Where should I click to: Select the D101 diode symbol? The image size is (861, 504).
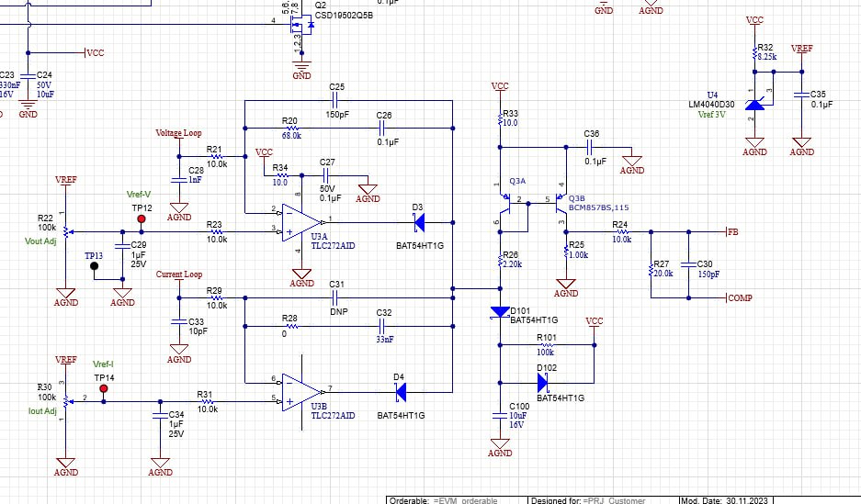tap(500, 312)
